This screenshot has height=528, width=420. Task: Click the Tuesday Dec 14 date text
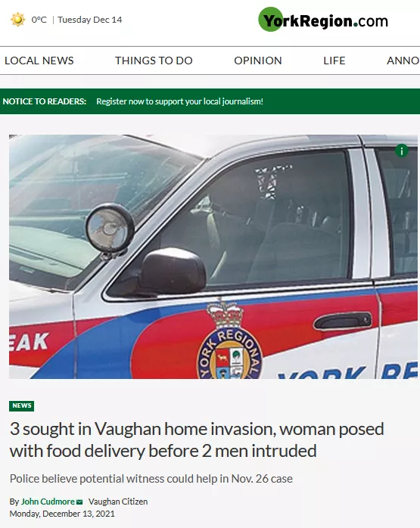click(x=89, y=20)
